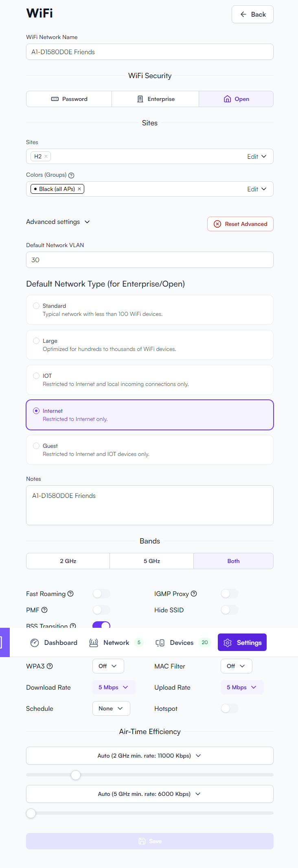Click the IGMP Proxy help icon

[194, 594]
